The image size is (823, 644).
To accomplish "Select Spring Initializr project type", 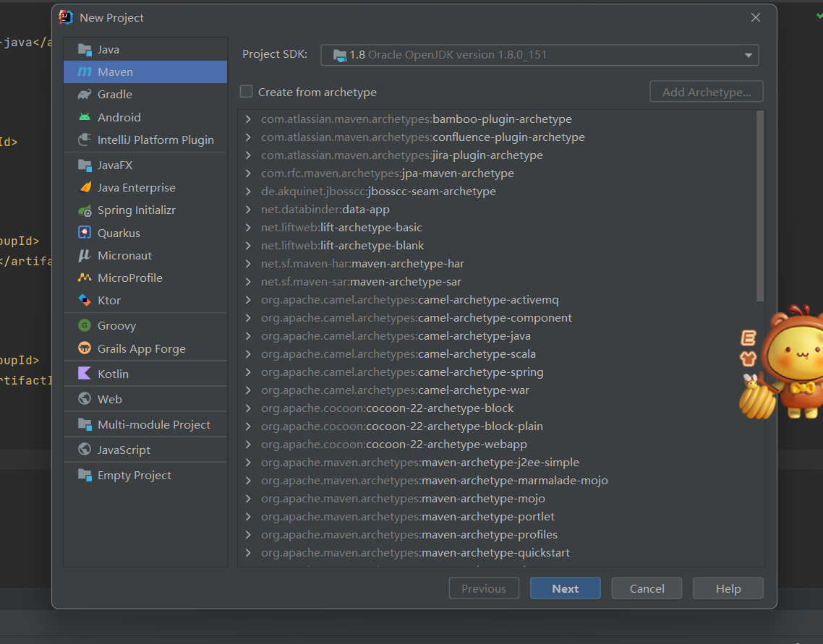I will (x=145, y=210).
